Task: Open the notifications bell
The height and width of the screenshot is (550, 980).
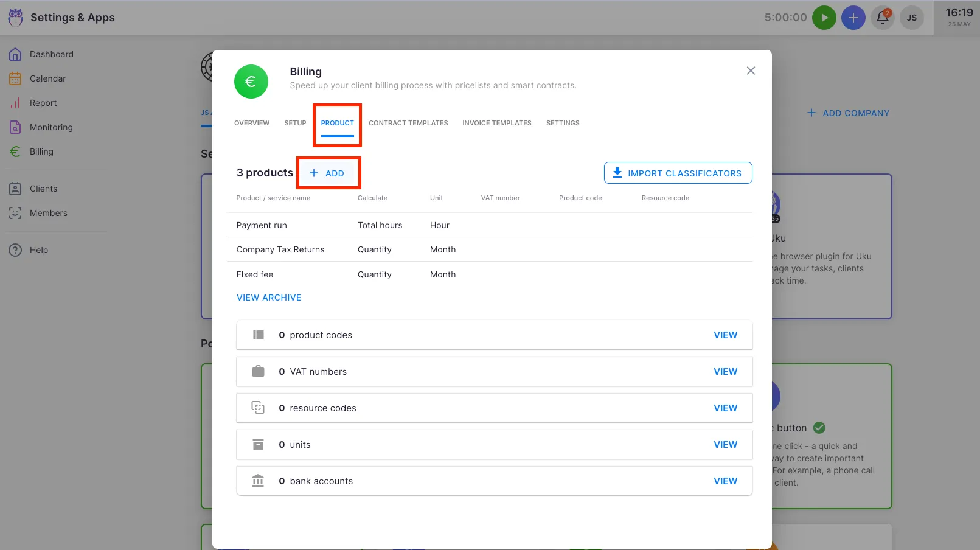Action: (x=882, y=18)
